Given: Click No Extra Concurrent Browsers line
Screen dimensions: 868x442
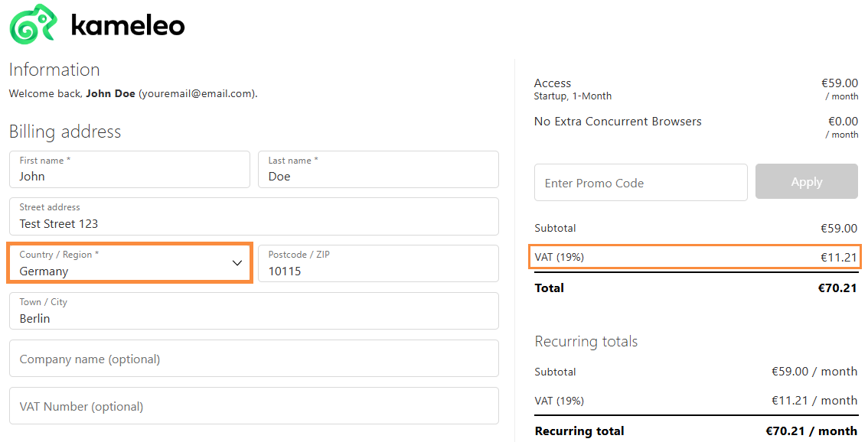Looking at the screenshot, I should pyautogui.click(x=618, y=122).
